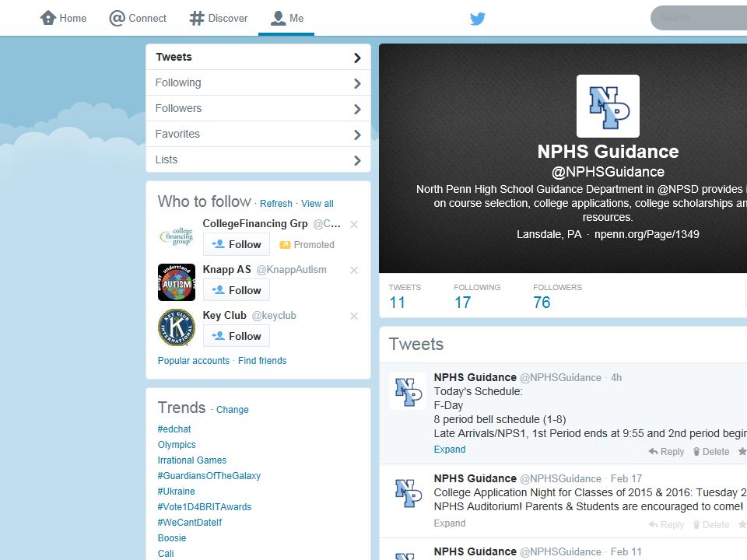Screen dimensions: 747x560
Task: Open the Tweets sidebar tab
Action: (x=258, y=57)
